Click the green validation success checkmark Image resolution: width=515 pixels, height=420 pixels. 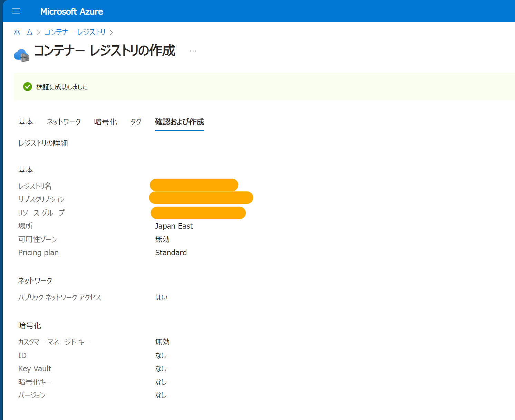click(x=27, y=87)
